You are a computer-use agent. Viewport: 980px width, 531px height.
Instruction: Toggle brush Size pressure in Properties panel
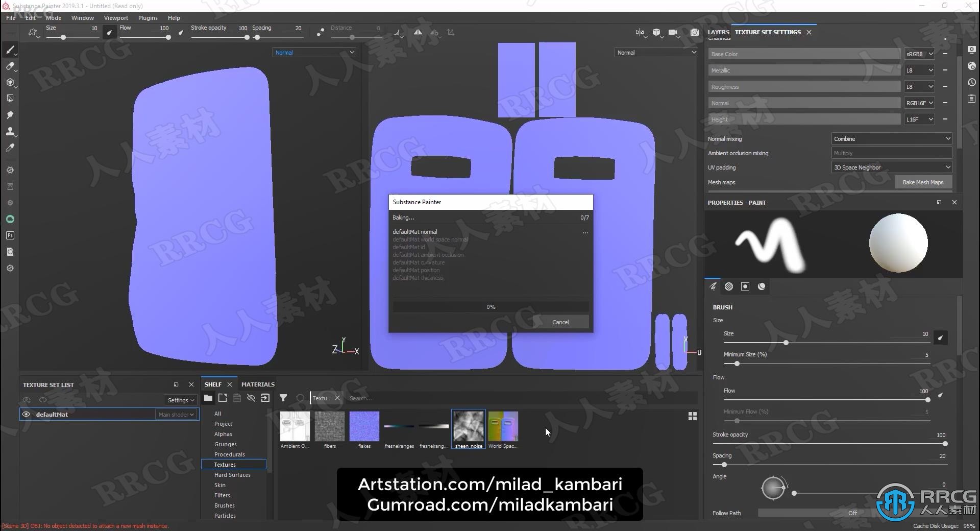(941, 337)
